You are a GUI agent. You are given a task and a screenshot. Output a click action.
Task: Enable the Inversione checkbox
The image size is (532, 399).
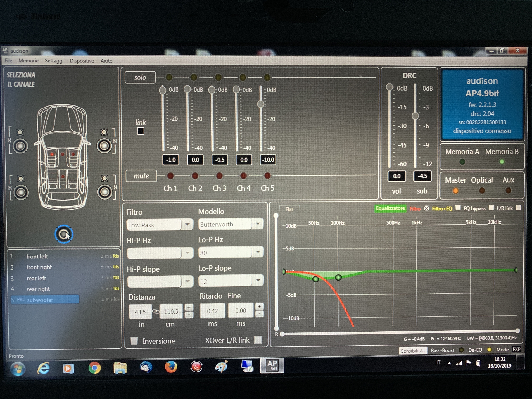pos(134,341)
